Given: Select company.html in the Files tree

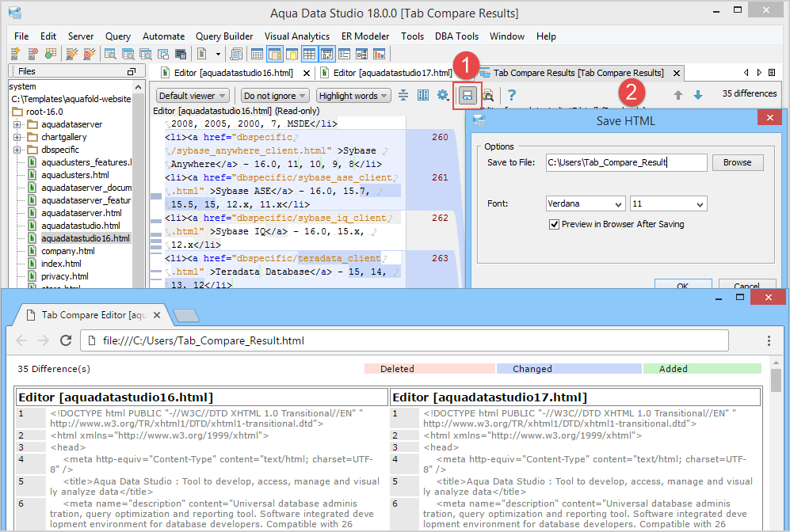Looking at the screenshot, I should (x=67, y=251).
